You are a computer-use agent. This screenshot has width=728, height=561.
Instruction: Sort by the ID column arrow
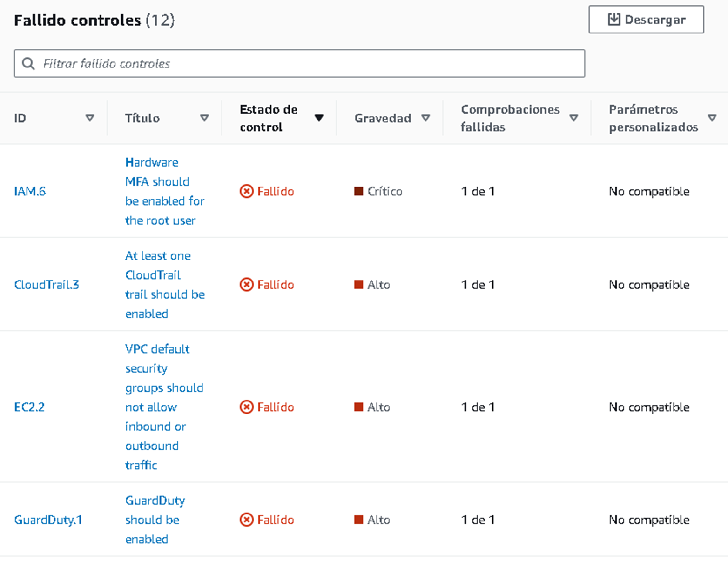[90, 118]
